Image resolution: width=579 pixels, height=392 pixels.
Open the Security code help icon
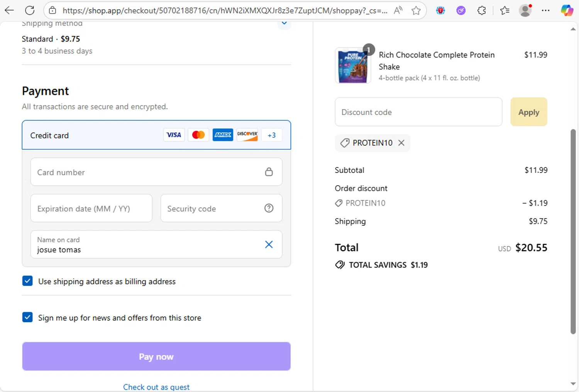269,208
